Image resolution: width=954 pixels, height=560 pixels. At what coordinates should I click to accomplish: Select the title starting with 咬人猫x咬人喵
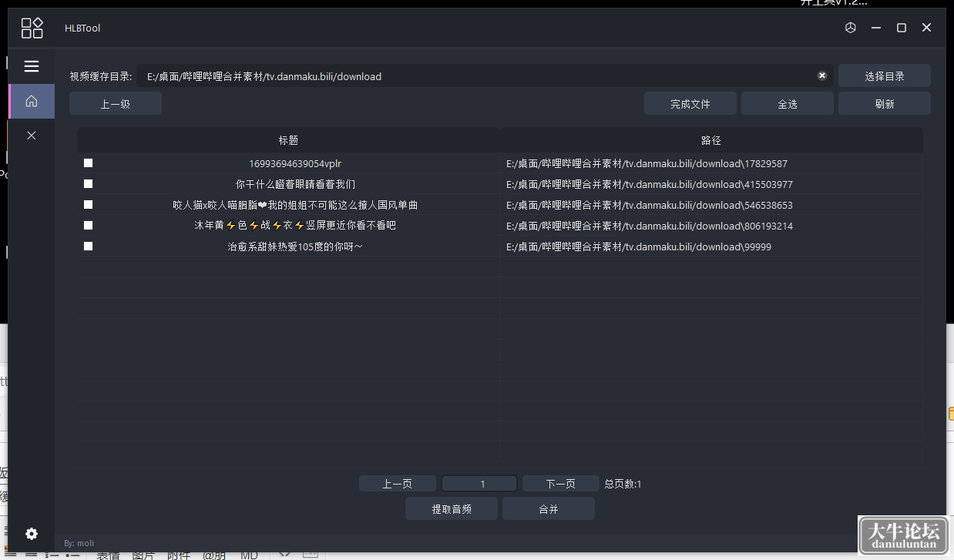click(295, 205)
